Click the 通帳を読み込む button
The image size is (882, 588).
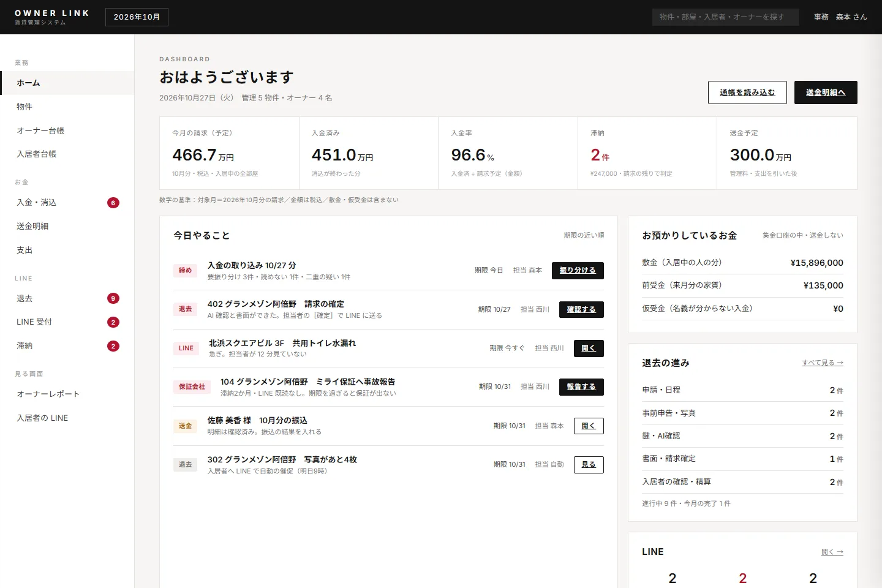tap(747, 92)
